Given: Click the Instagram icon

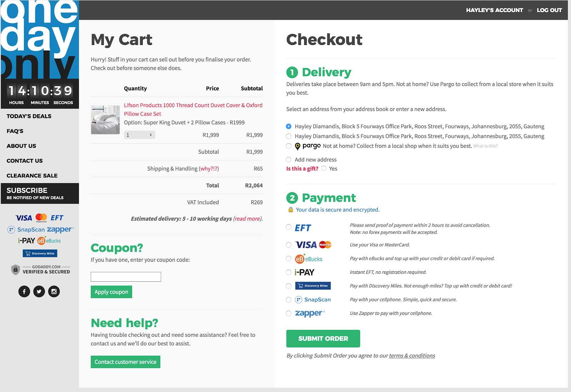Looking at the screenshot, I should pos(54,291).
